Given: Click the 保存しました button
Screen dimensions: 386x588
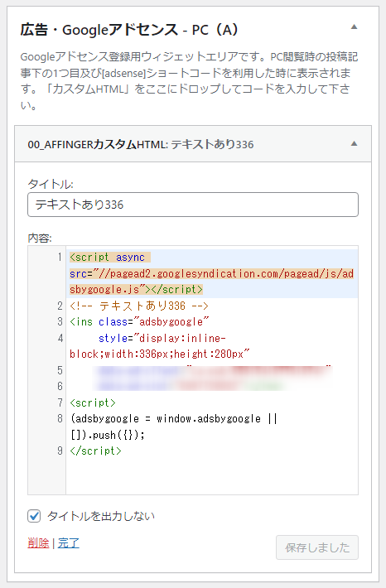Looking at the screenshot, I should click(x=317, y=547).
